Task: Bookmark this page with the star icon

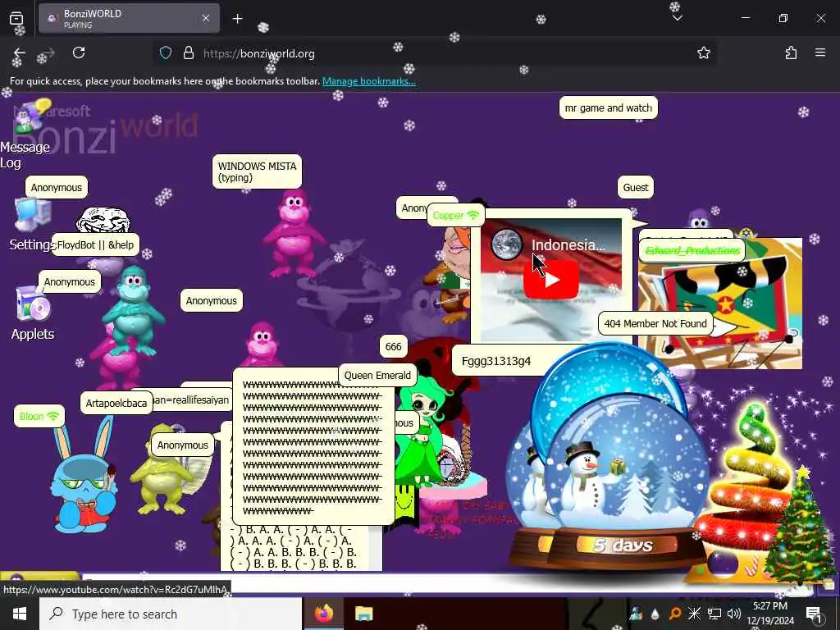Action: (703, 52)
